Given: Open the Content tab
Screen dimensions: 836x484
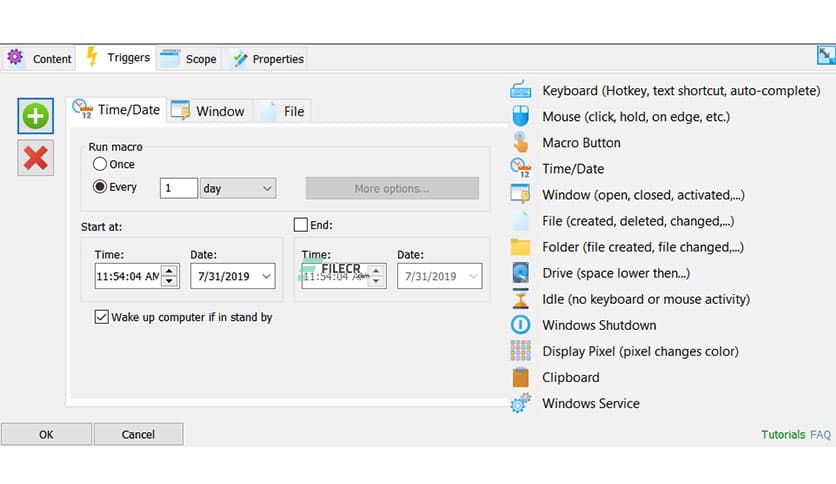Looking at the screenshot, I should 39,58.
